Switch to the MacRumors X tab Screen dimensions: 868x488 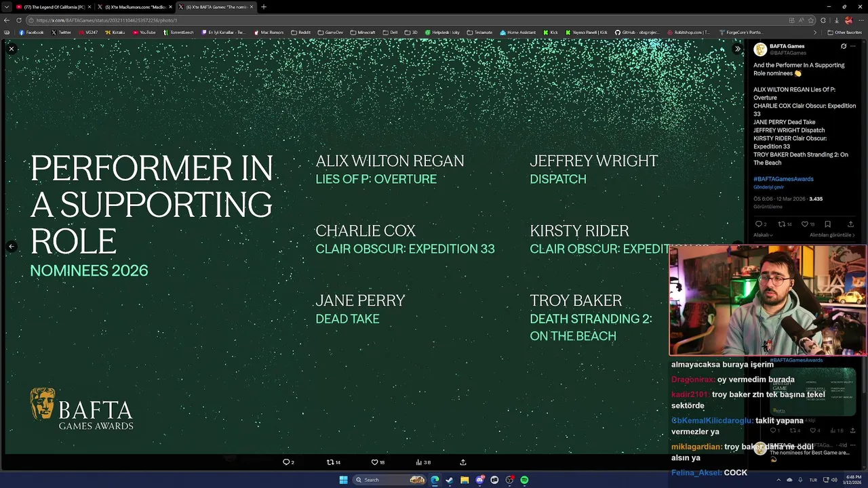[x=136, y=7]
